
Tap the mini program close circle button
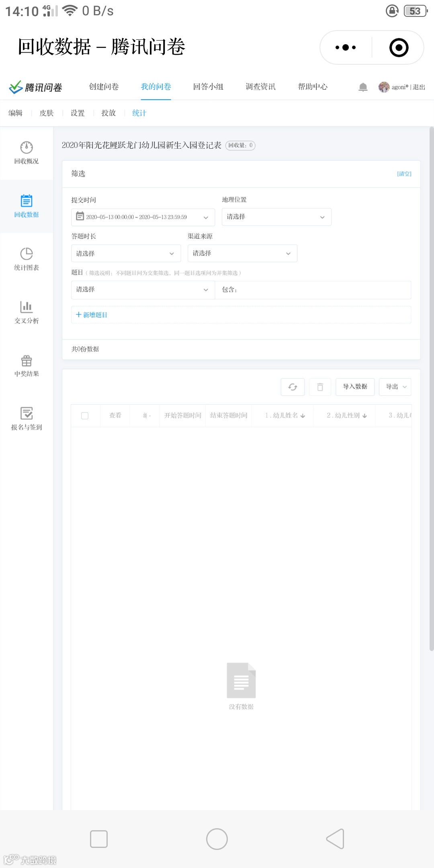click(399, 47)
